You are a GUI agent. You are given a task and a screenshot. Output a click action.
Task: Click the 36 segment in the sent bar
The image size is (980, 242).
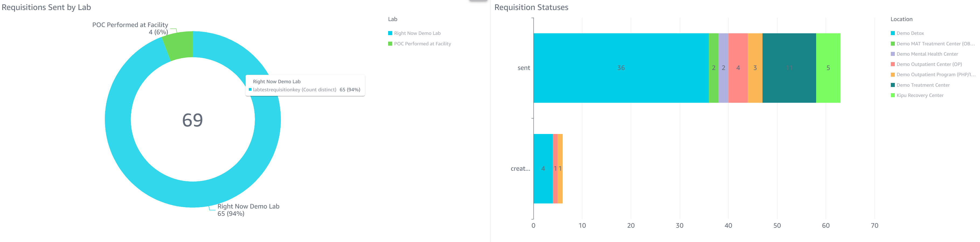(621, 68)
